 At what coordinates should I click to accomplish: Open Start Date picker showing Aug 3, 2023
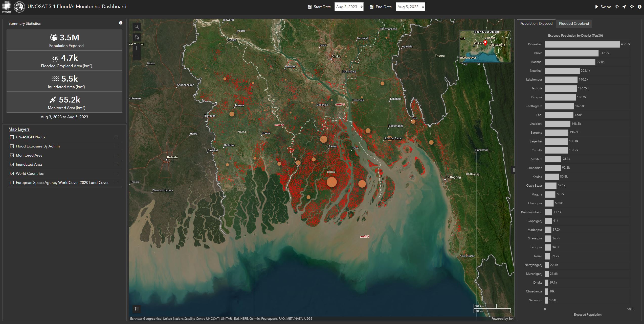click(x=349, y=7)
